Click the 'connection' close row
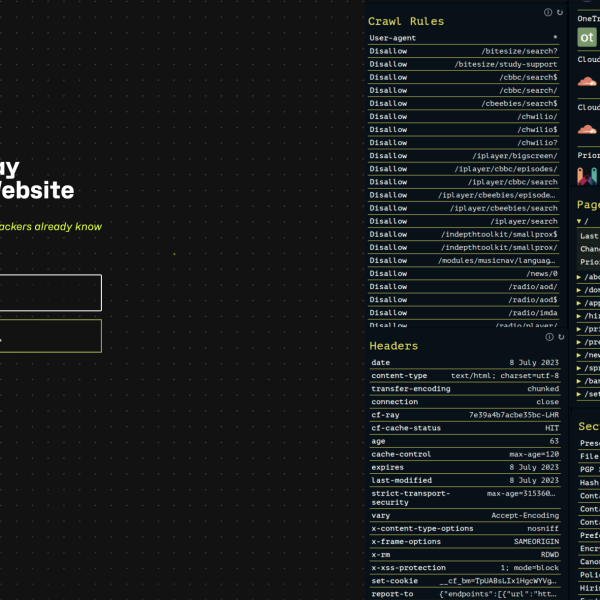Image resolution: width=600 pixels, height=600 pixels. coord(465,401)
